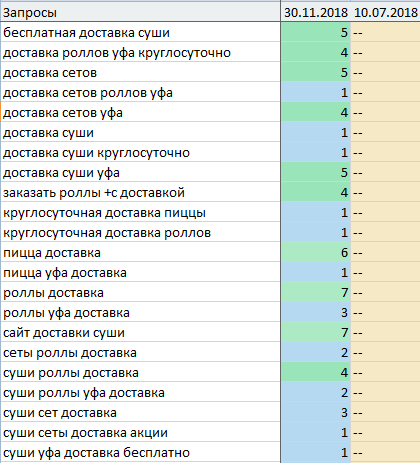This screenshot has width=420, height=463.
Task: Click cell "заказать роллы +с доставкой"
Action: [x=140, y=192]
